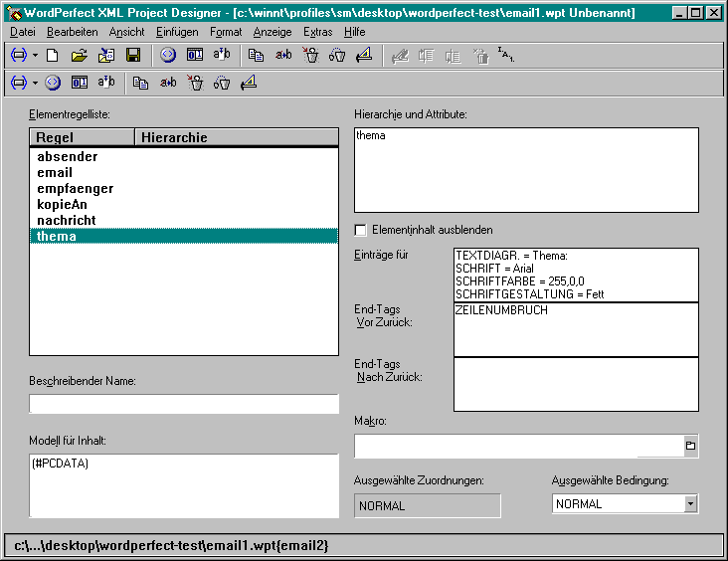This screenshot has width=728, height=561.
Task: Toggle the Elementinhalt ausblenden checkbox
Action: [360, 230]
